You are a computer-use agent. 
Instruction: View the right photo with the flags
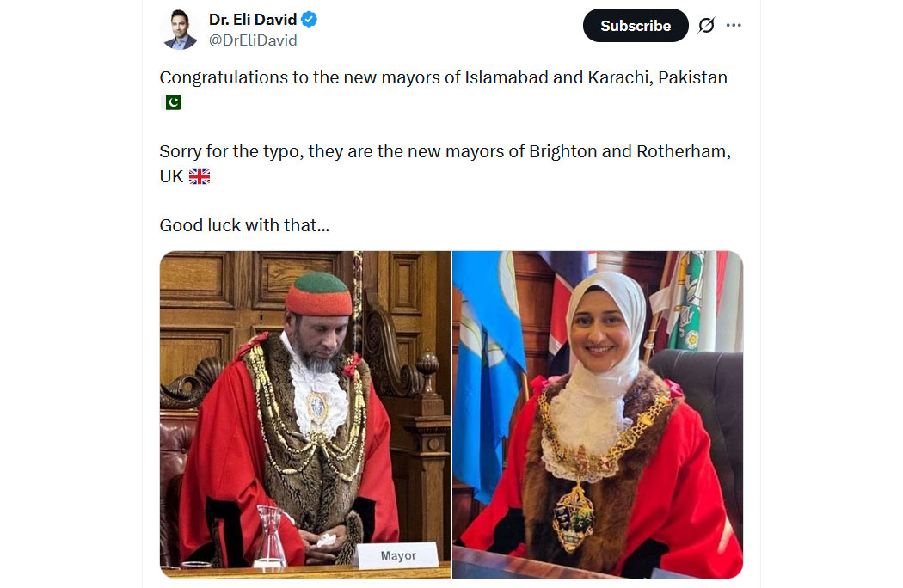(x=598, y=414)
